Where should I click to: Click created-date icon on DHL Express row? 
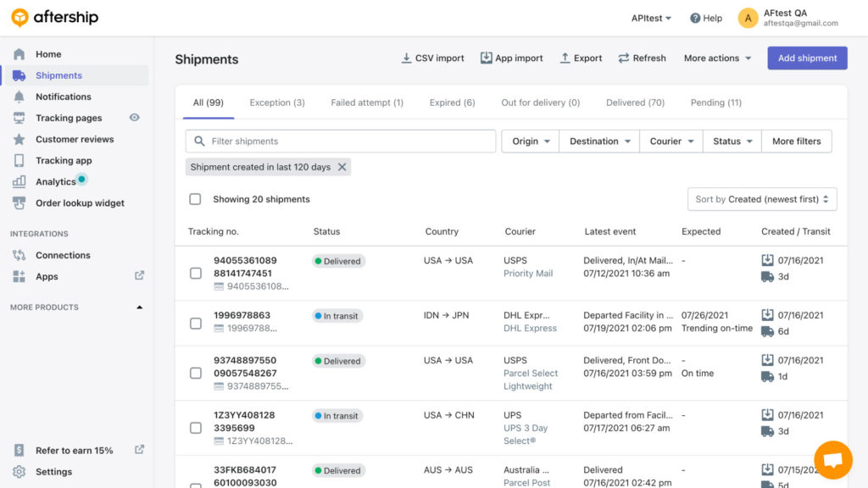click(x=767, y=315)
